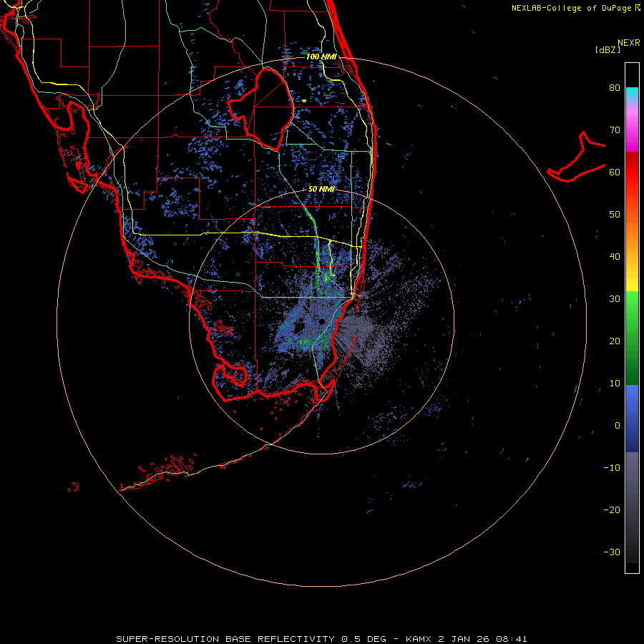644x644 pixels.
Task: Click the 40 value on the dBZ scale
Action: (x=615, y=257)
